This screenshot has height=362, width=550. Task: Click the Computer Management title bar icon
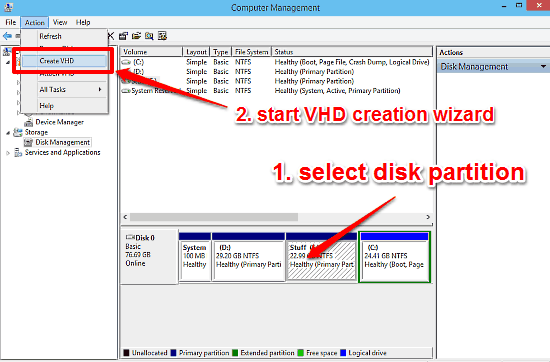pyautogui.click(x=8, y=7)
